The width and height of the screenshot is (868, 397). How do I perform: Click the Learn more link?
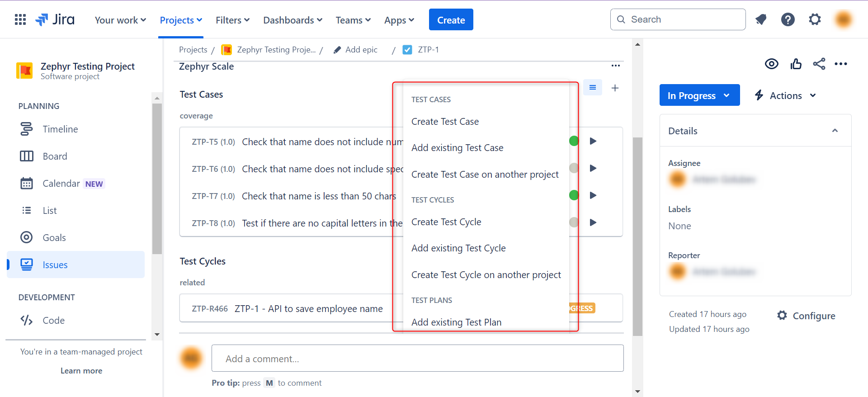[x=81, y=371]
